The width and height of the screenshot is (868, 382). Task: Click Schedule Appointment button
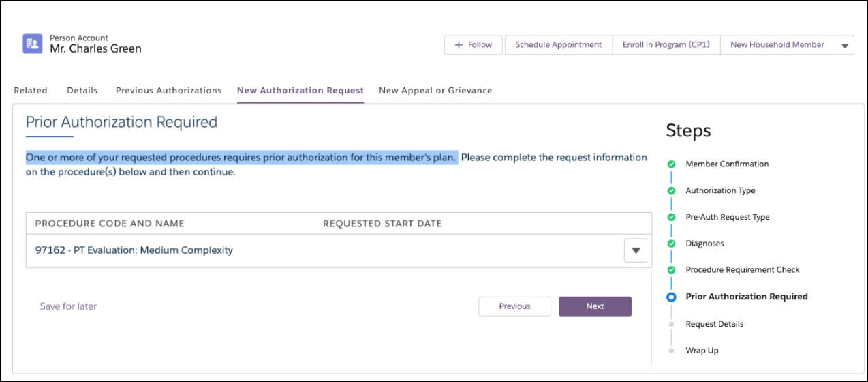558,44
